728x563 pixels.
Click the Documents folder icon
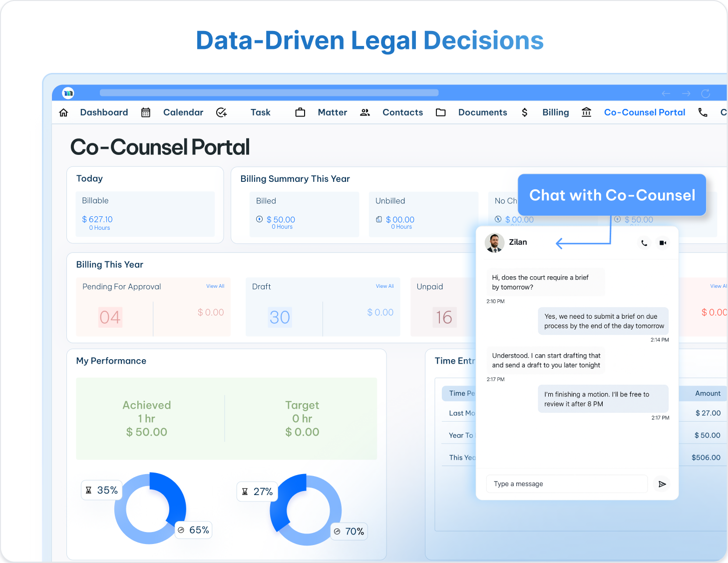coord(440,112)
